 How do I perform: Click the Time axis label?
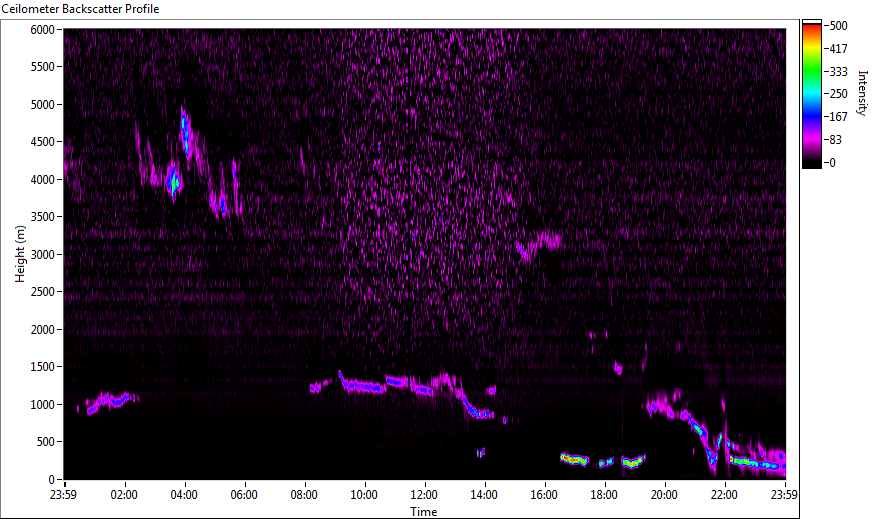pos(424,512)
